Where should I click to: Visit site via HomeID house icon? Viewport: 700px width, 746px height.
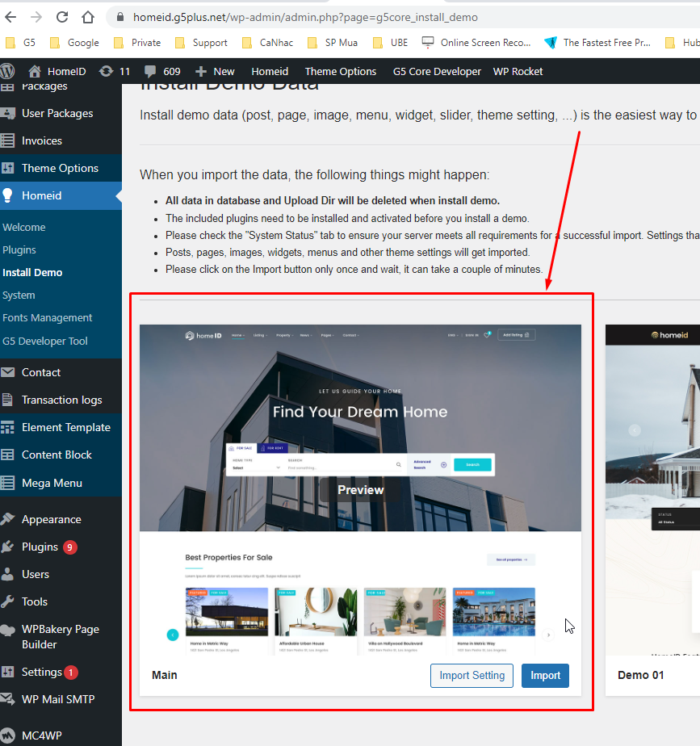click(34, 71)
